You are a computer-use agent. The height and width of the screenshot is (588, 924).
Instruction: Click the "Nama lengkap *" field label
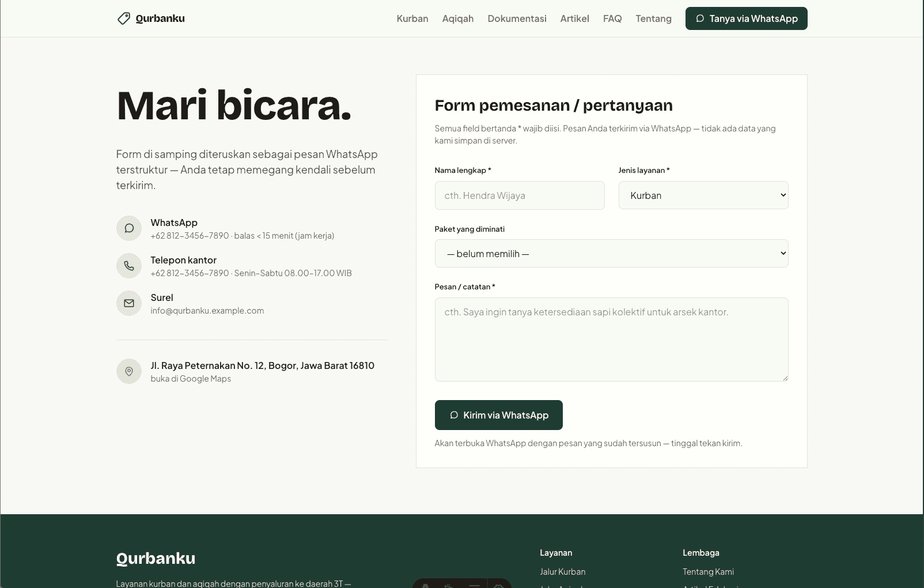point(463,170)
